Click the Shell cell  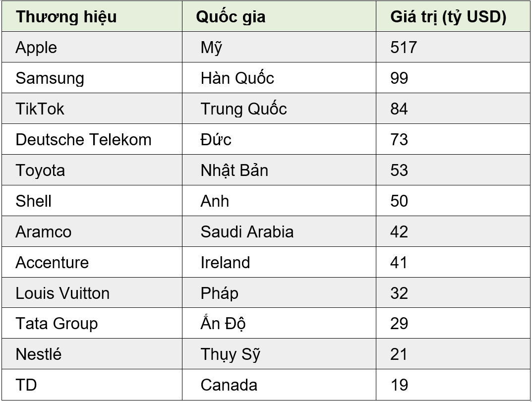[33, 201]
